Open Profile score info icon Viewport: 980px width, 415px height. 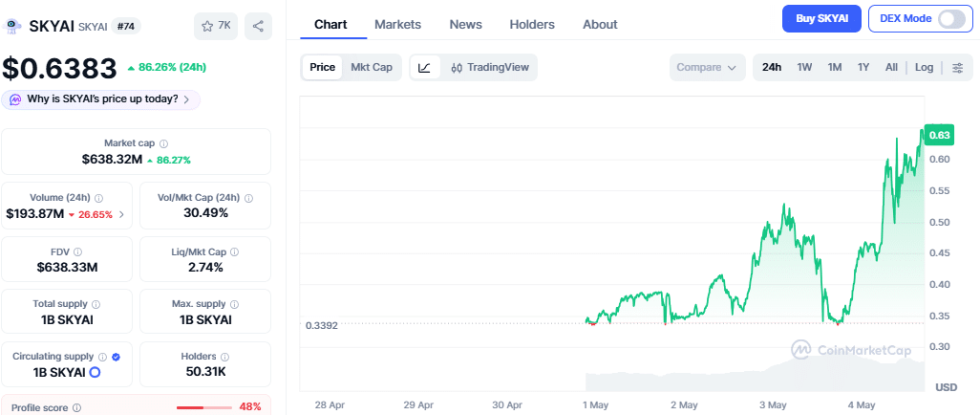tap(76, 407)
